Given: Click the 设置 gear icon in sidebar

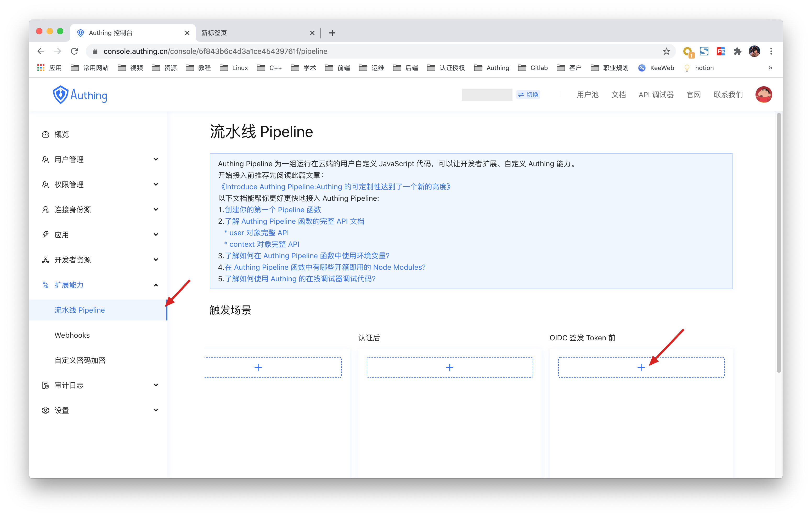Looking at the screenshot, I should [46, 410].
